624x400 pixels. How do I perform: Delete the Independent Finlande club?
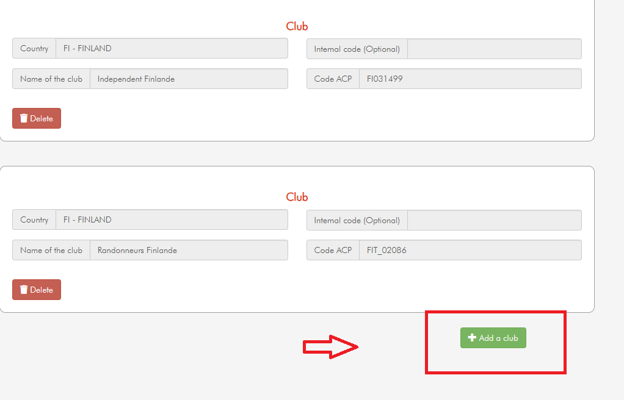pos(37,118)
